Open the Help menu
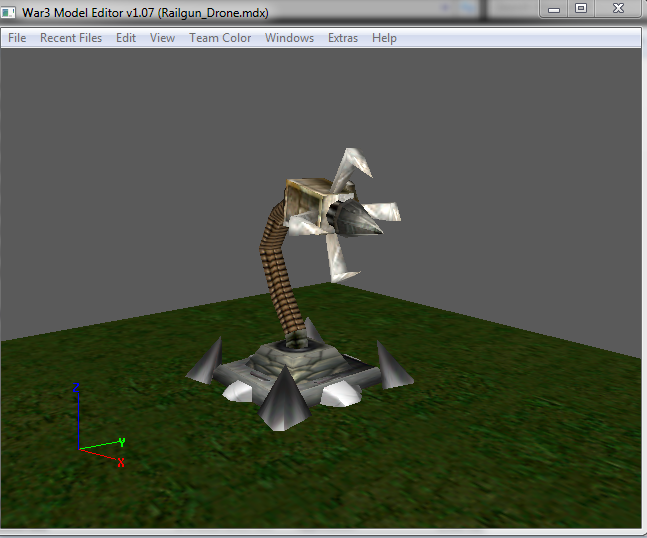The height and width of the screenshot is (538, 647). tap(384, 38)
